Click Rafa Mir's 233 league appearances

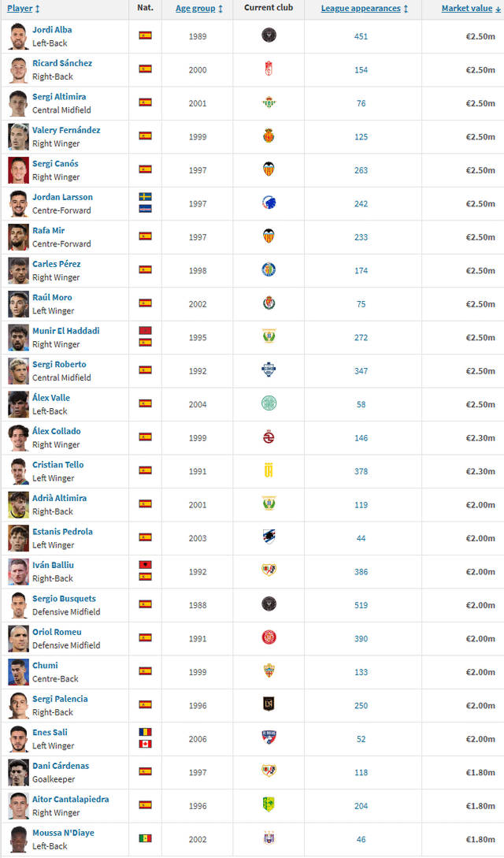pos(361,237)
